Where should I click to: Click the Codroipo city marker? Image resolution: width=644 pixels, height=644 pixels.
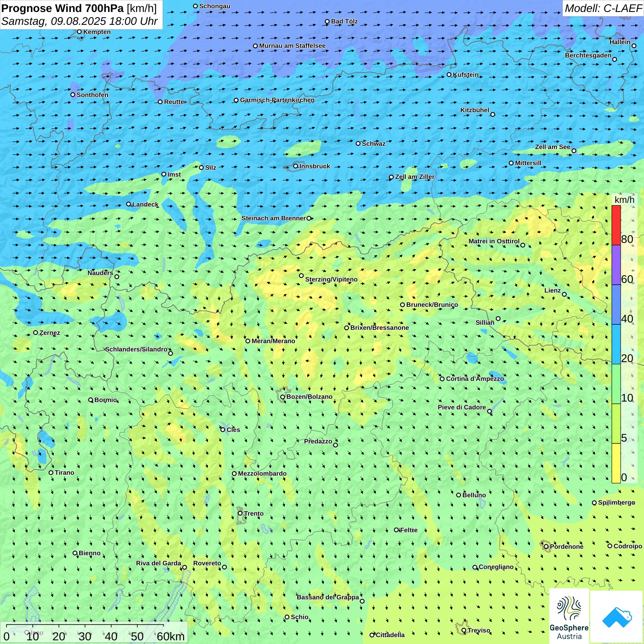[x=610, y=546]
